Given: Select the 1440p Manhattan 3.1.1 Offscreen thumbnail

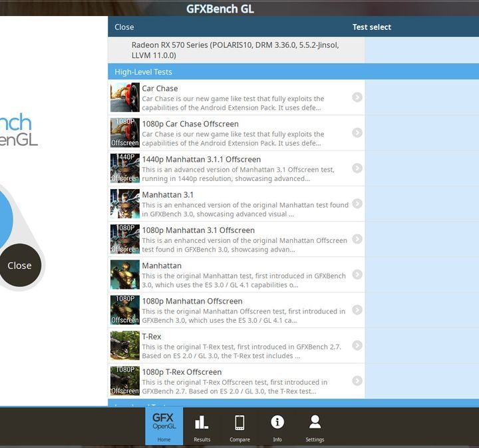Looking at the screenshot, I should point(125,168).
